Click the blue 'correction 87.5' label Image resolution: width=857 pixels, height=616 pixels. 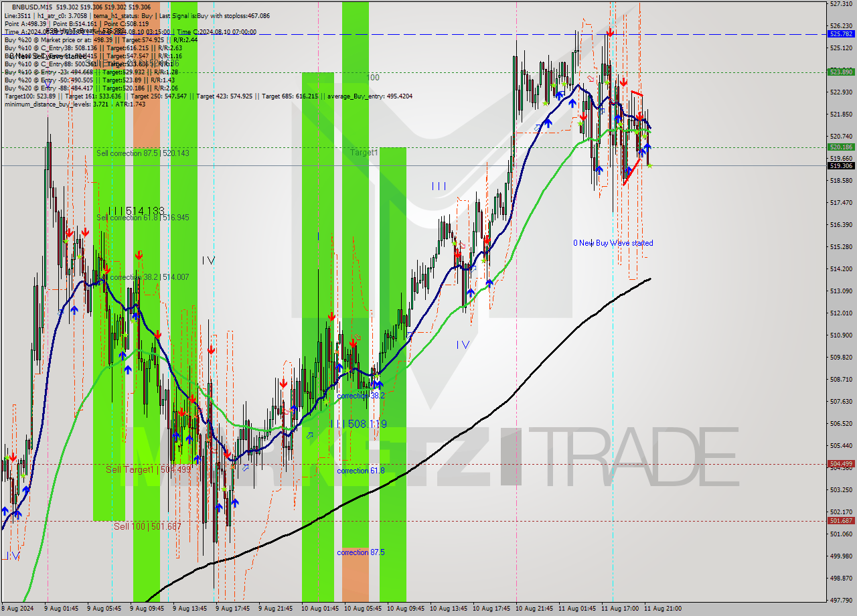click(361, 552)
